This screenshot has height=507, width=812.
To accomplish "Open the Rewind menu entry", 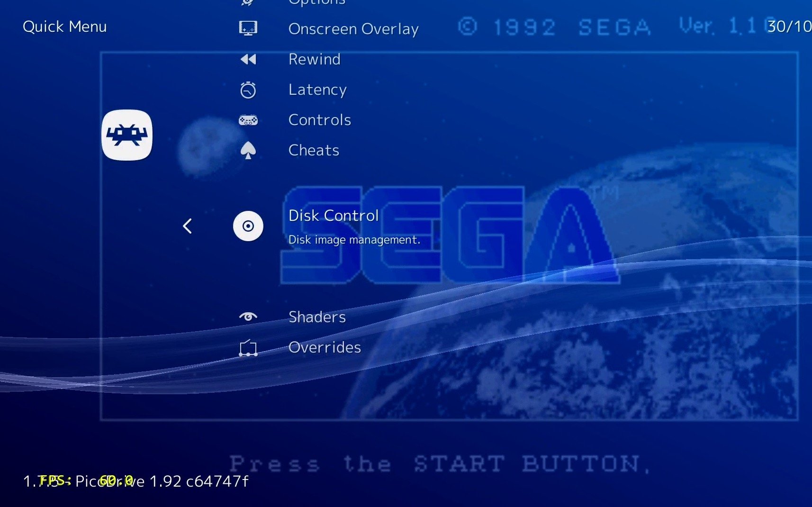I will tap(315, 59).
